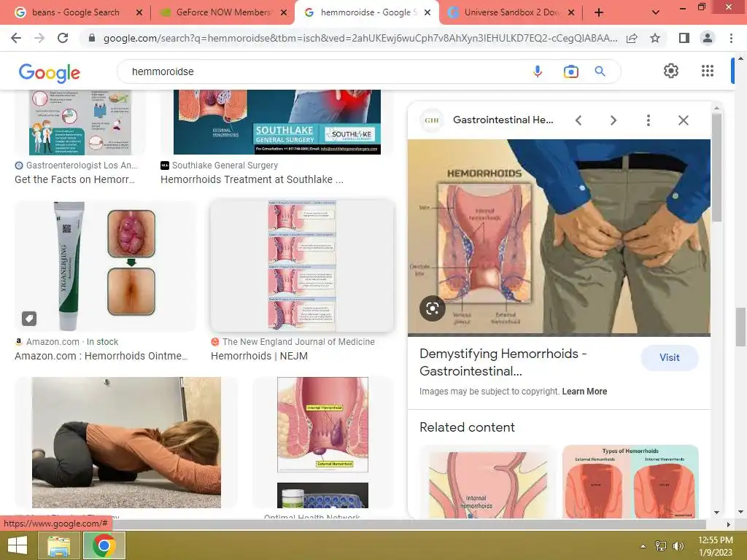747x560 pixels.
Task: Open Google apps grid
Action: click(708, 71)
